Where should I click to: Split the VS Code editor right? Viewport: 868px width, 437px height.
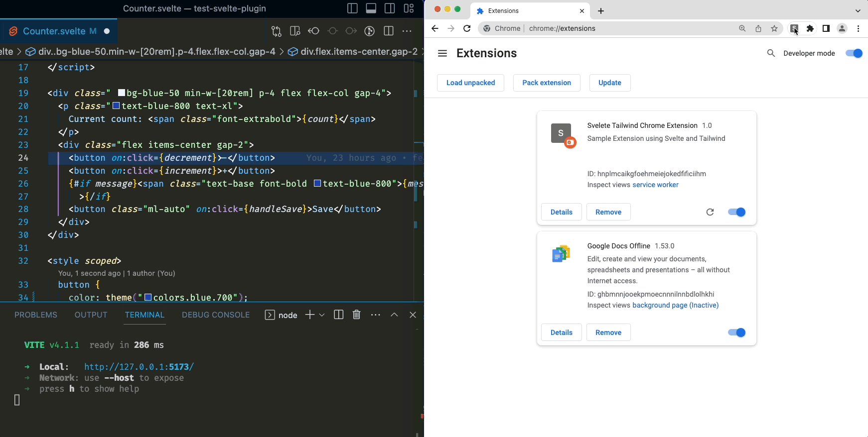(x=389, y=31)
